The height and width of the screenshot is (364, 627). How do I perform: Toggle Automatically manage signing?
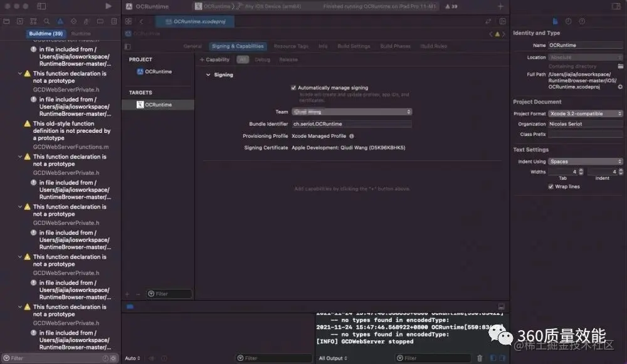tap(293, 88)
